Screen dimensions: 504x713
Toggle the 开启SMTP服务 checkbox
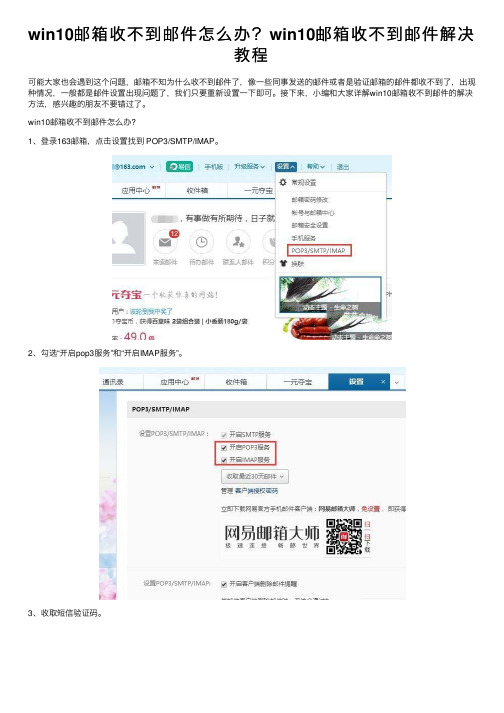[224, 435]
